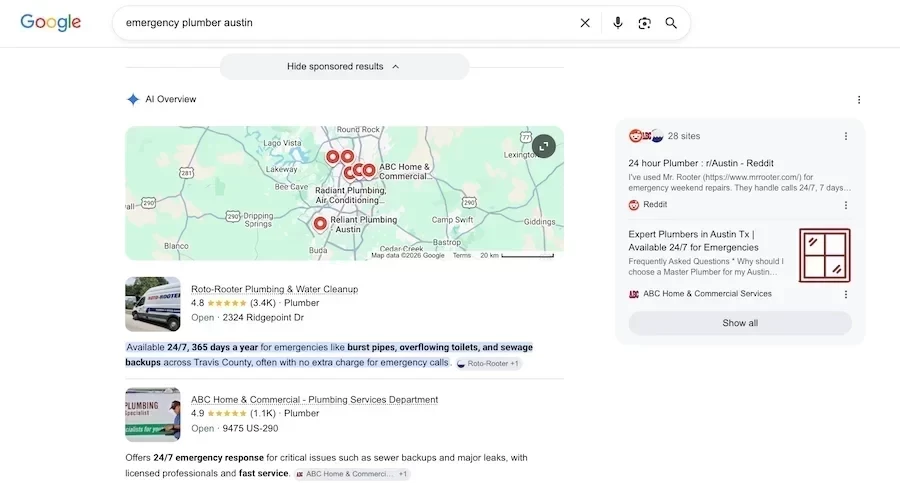This screenshot has height=483, width=900.
Task: Click the 28 sites source favicons
Action: (x=646, y=136)
